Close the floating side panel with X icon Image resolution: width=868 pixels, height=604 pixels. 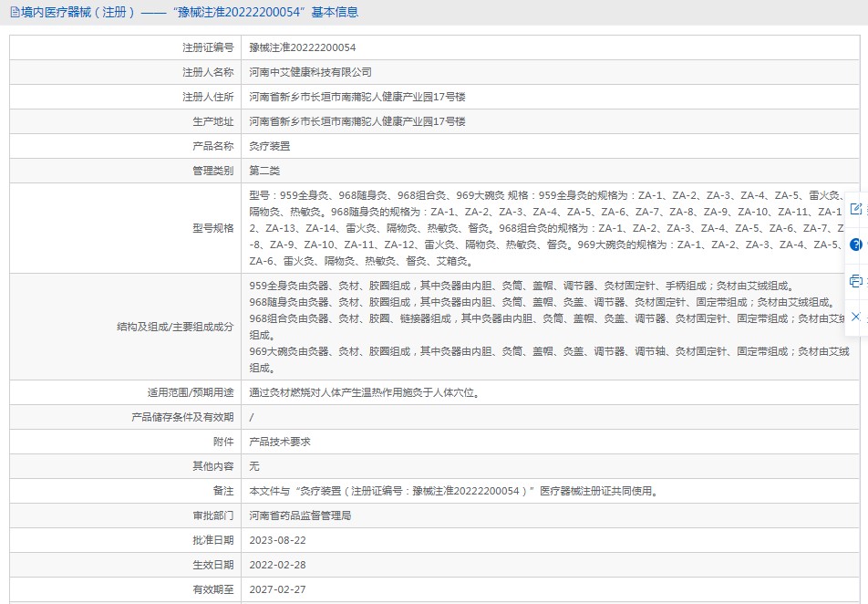tap(856, 317)
